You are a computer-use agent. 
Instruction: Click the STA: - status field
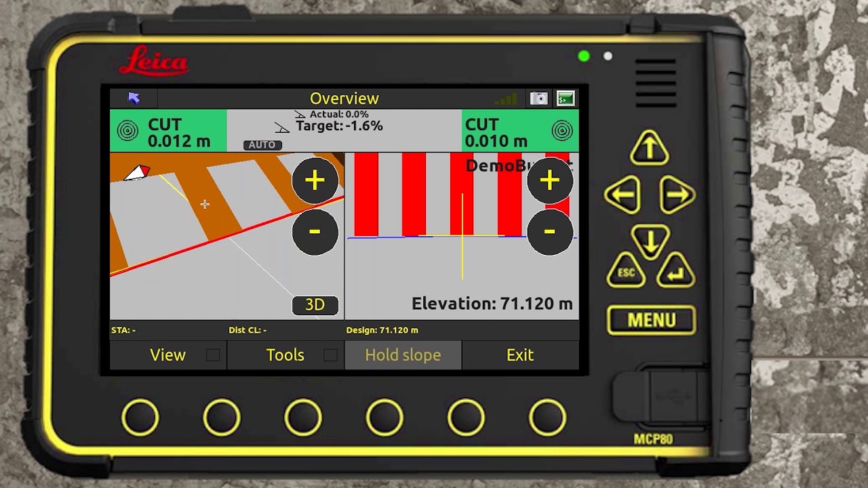(123, 330)
